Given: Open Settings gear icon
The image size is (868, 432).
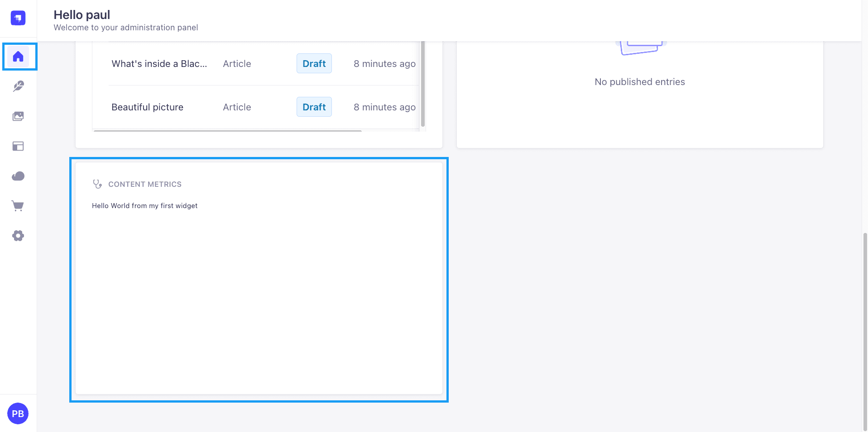Looking at the screenshot, I should pos(18,236).
